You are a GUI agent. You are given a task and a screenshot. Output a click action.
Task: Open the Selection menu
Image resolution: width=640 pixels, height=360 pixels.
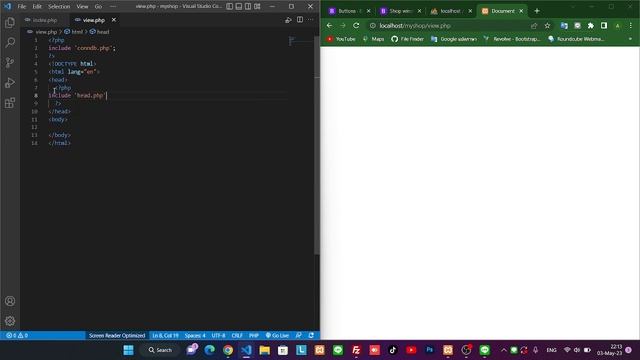point(59,7)
